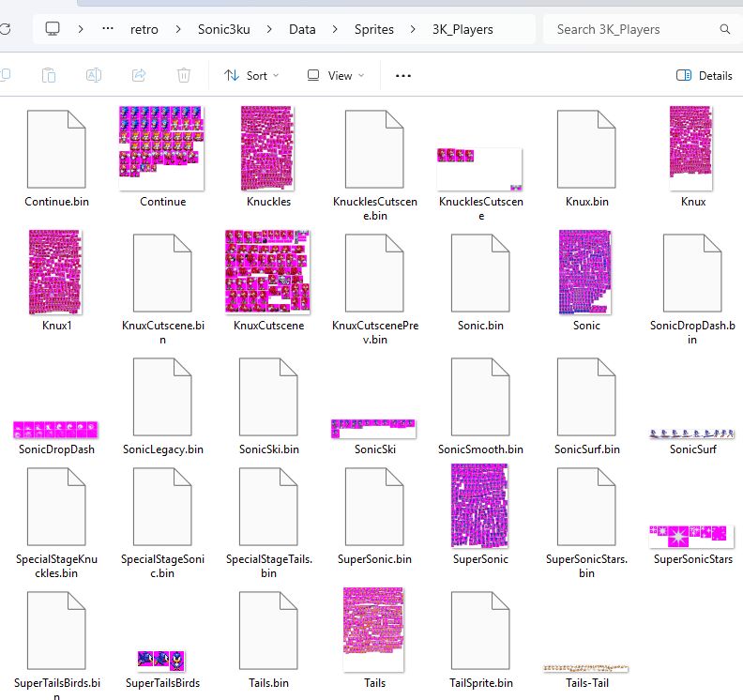Go to retro folder in breadcrumb
Image resolution: width=743 pixels, height=700 pixels.
(x=144, y=29)
